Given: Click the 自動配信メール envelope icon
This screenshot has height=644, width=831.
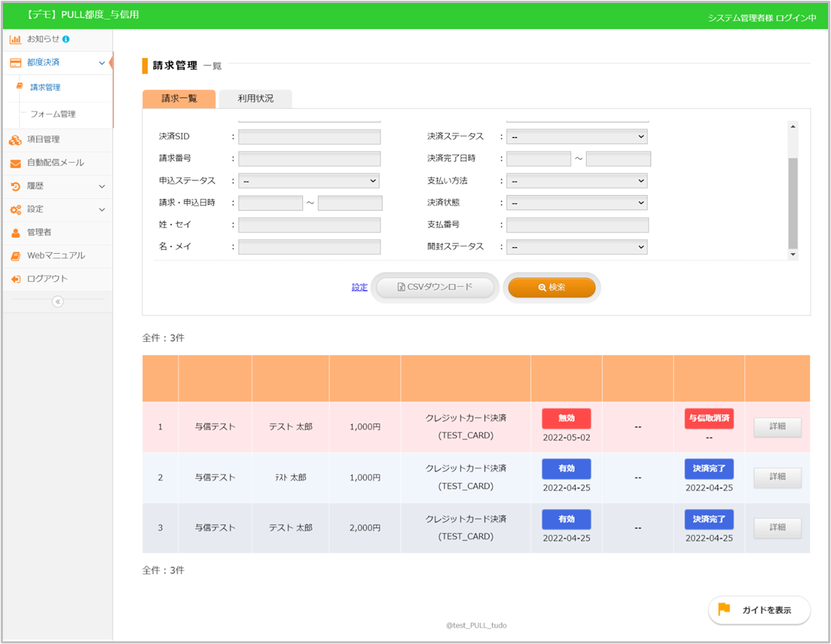Looking at the screenshot, I should (x=15, y=163).
